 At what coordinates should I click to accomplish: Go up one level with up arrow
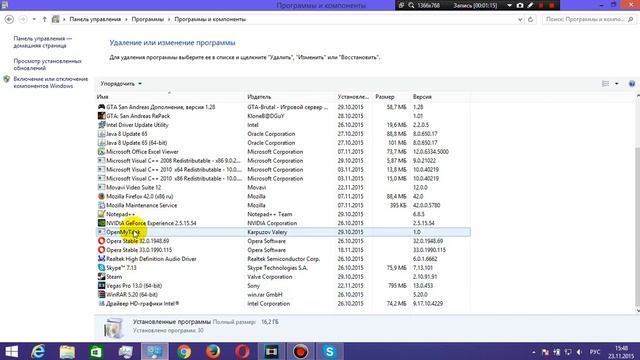click(x=44, y=19)
